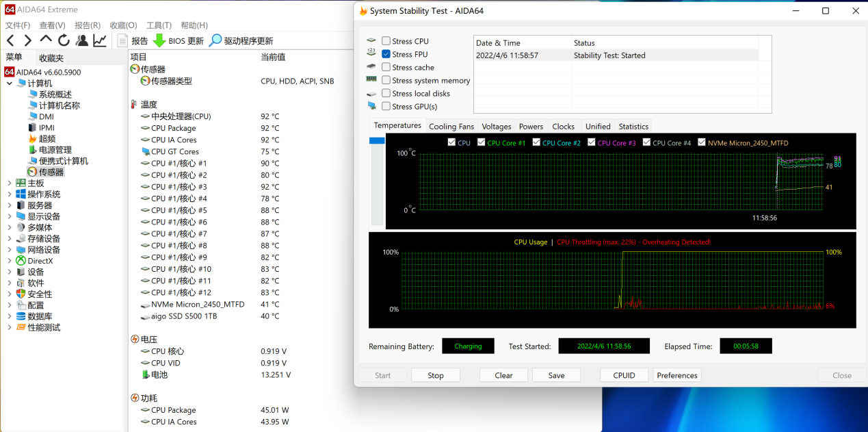Viewport: 868px width, 432px height.
Task: Expand the 网络设备 network node
Action: (x=9, y=250)
